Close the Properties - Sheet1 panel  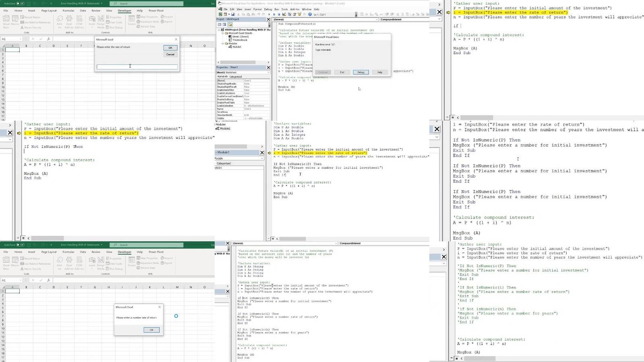[268, 67]
